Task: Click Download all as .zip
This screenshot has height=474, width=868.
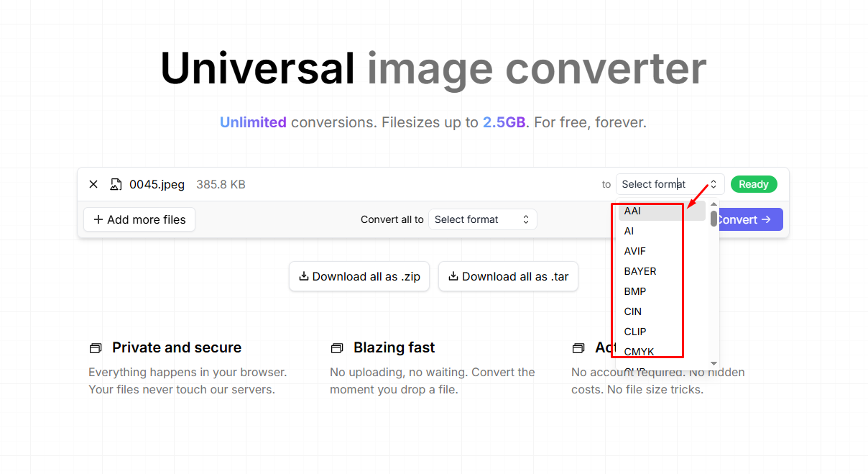Action: pyautogui.click(x=359, y=276)
